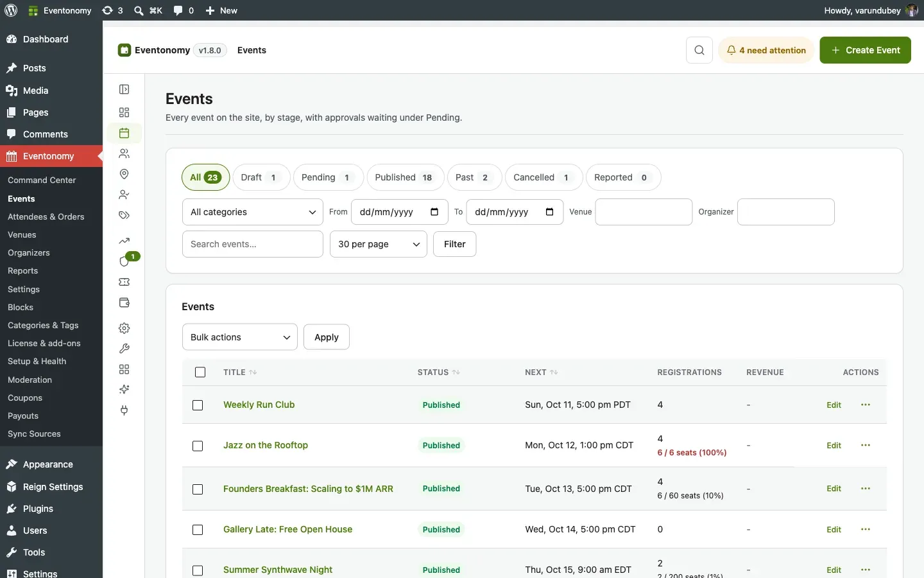Open Moderation shield icon with badge 1
The image size is (924, 578).
pyautogui.click(x=124, y=261)
